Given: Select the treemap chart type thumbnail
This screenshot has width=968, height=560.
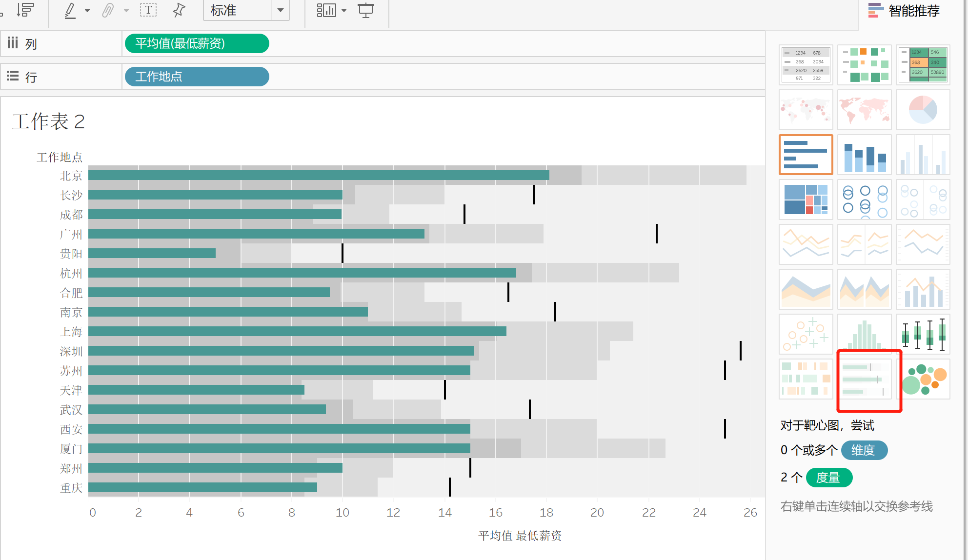Looking at the screenshot, I should (x=806, y=200).
